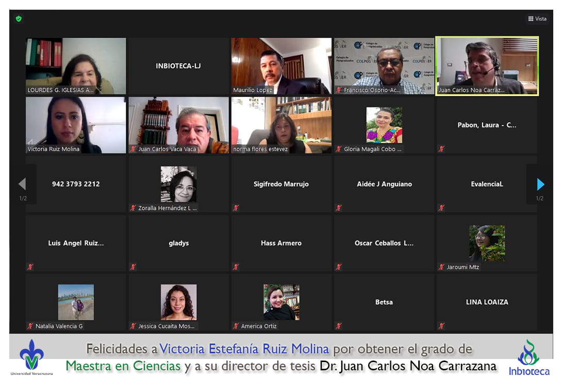Go to previous page of participants

point(22,184)
